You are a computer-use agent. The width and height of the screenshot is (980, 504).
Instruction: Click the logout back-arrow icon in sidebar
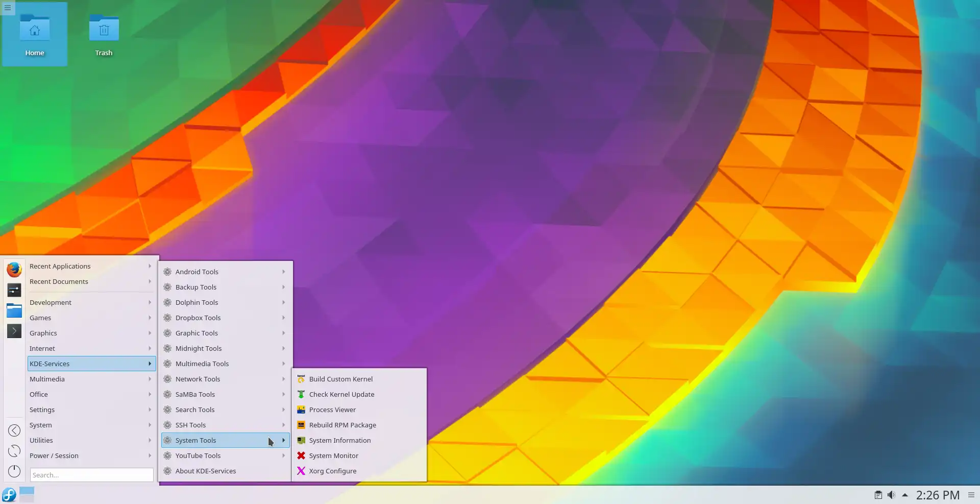click(x=14, y=430)
